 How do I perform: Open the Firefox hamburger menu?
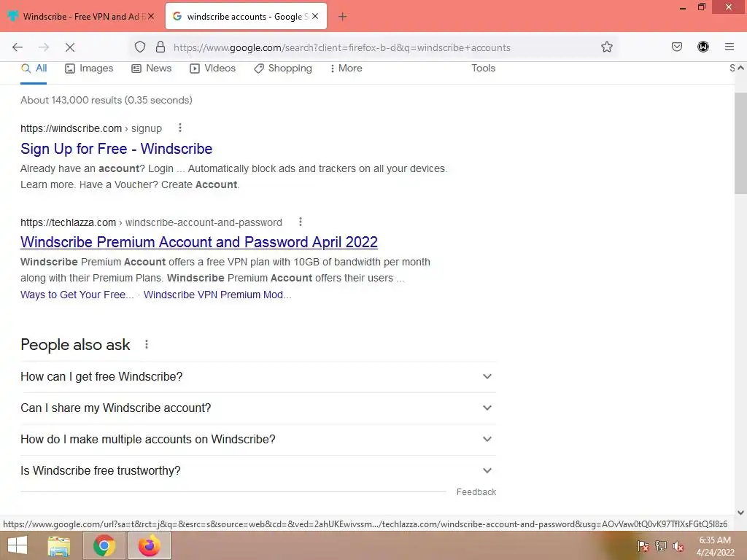click(x=729, y=47)
